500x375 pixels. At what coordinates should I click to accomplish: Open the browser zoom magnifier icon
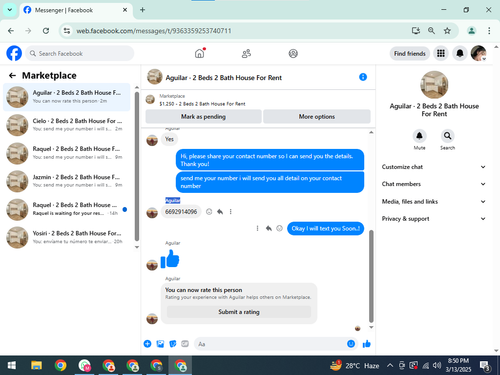(431, 31)
